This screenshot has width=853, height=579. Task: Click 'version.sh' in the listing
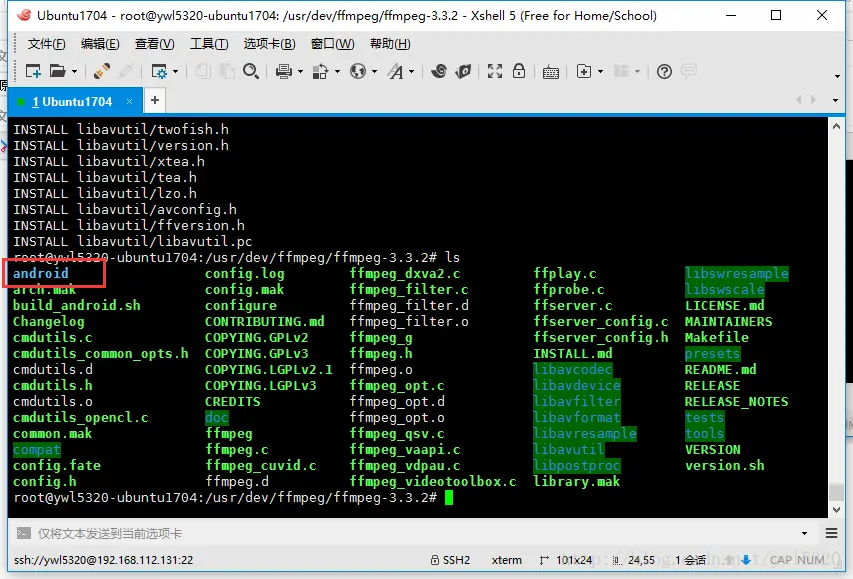pos(725,465)
